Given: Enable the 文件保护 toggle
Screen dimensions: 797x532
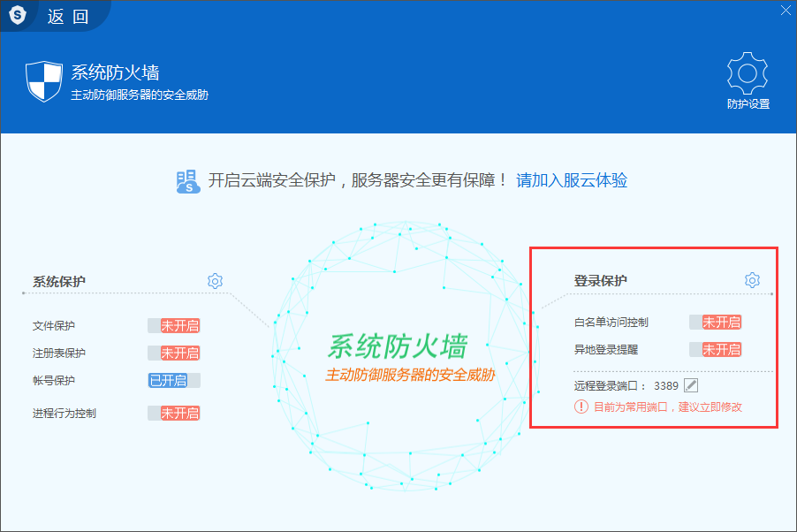Looking at the screenshot, I should click(174, 325).
